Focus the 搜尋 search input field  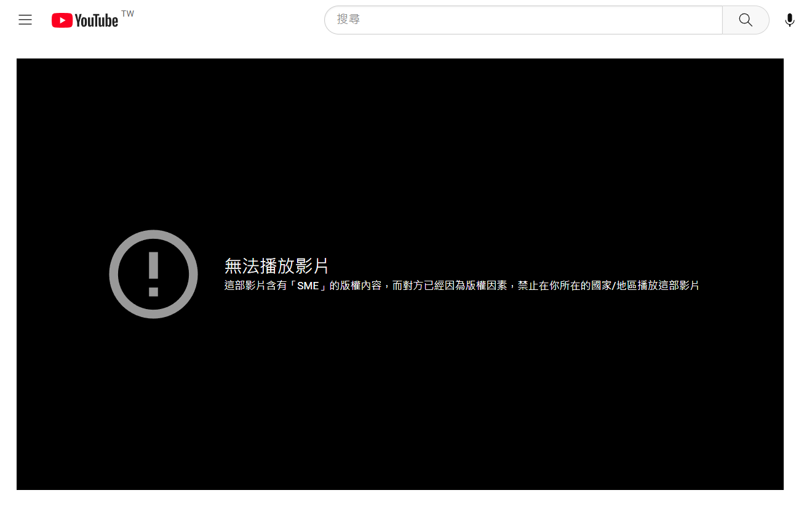tap(523, 20)
